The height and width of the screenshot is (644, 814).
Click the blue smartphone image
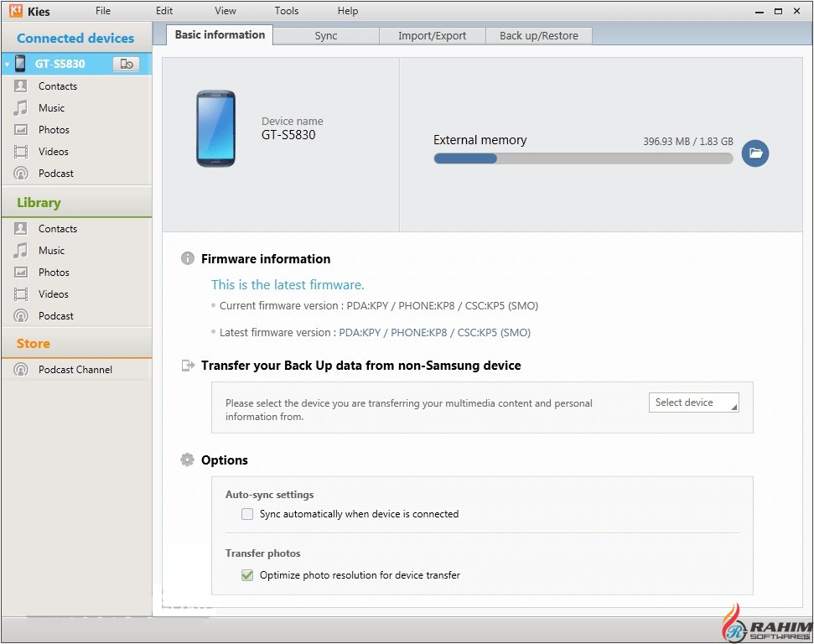coord(215,129)
